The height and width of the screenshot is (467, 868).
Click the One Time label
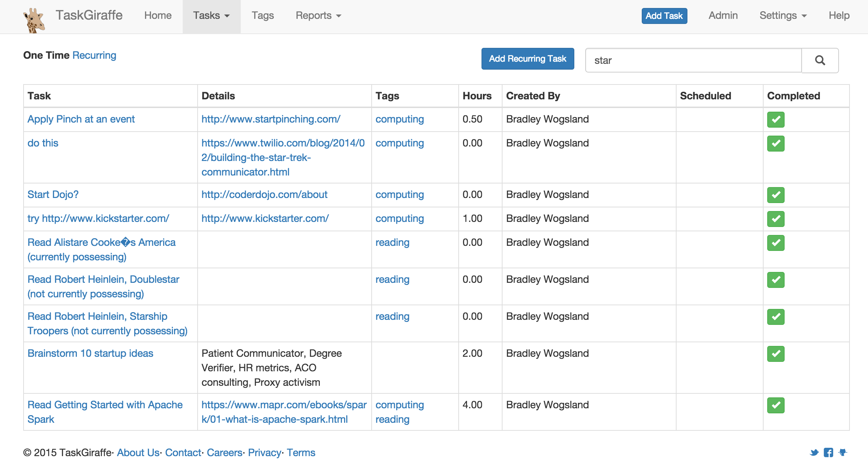(x=46, y=55)
